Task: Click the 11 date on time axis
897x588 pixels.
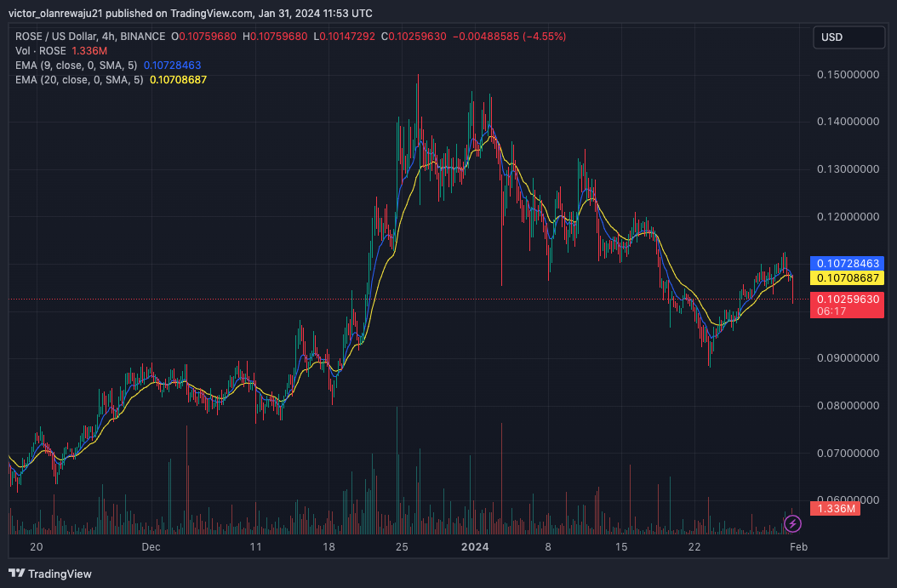Action: point(255,547)
